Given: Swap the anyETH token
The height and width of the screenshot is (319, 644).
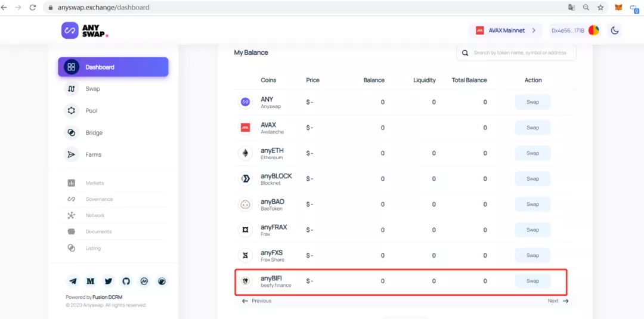Looking at the screenshot, I should coord(532,153).
